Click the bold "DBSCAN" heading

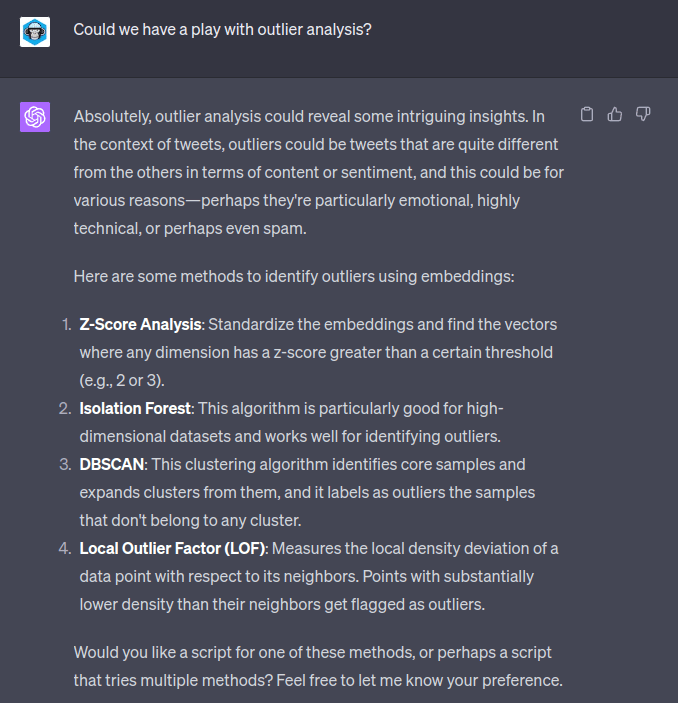click(113, 465)
